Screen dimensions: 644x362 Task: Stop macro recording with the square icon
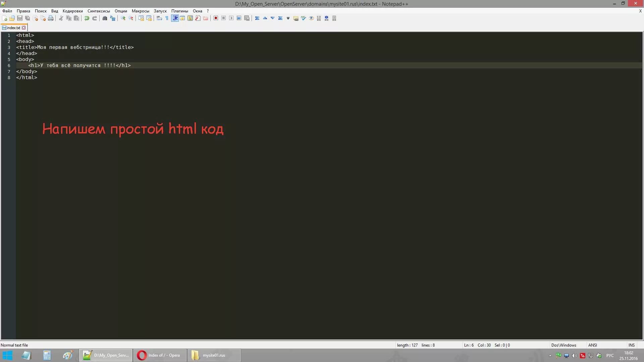tap(224, 18)
